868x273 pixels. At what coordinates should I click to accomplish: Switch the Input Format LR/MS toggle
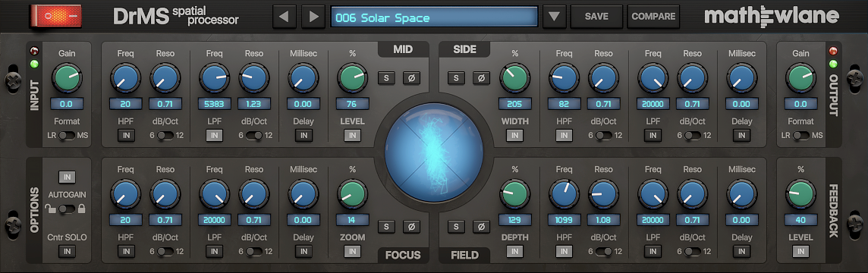(x=67, y=136)
